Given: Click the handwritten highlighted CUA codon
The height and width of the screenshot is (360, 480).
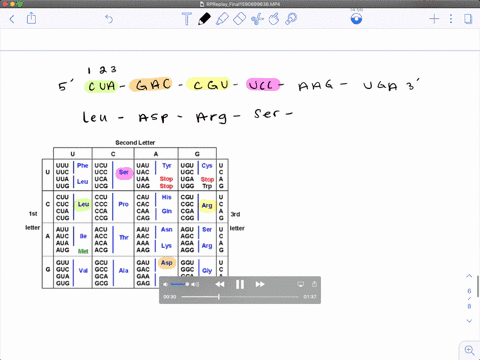Looking at the screenshot, I should pos(102,86).
